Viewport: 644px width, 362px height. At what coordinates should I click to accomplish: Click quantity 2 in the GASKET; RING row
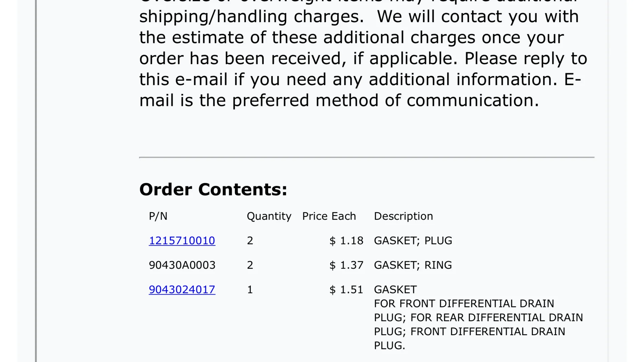[250, 265]
